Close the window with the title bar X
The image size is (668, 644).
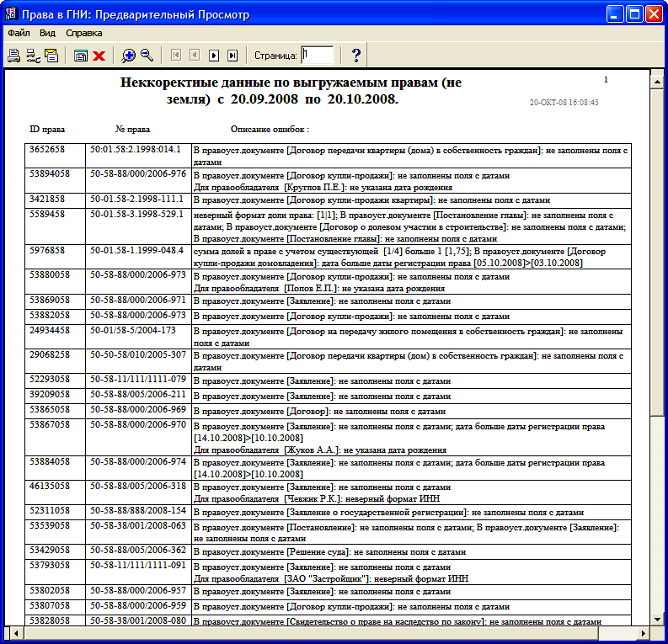[x=654, y=14]
